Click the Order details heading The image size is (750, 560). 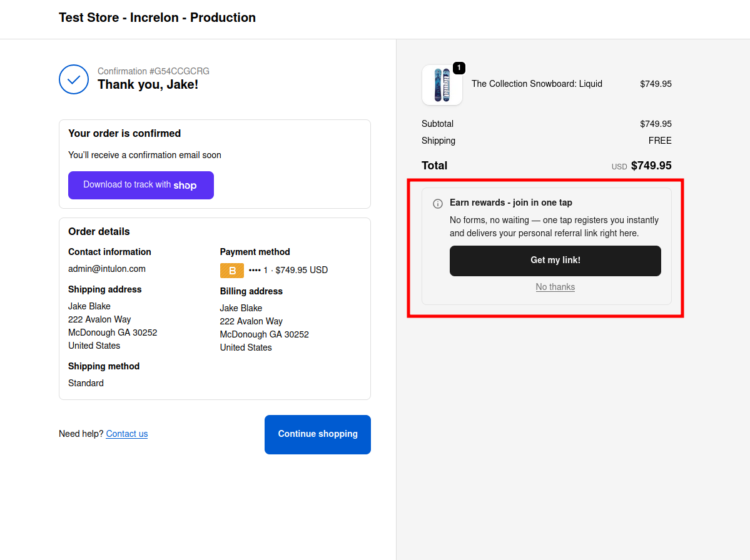pyautogui.click(x=99, y=231)
